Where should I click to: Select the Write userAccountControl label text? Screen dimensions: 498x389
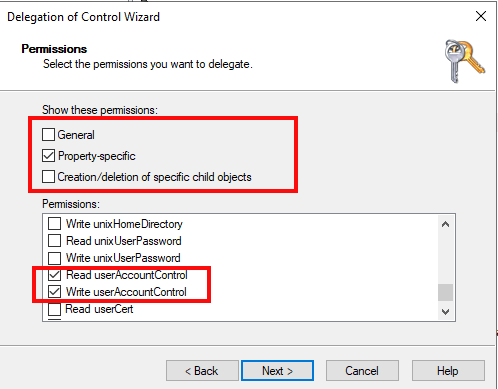[126, 292]
